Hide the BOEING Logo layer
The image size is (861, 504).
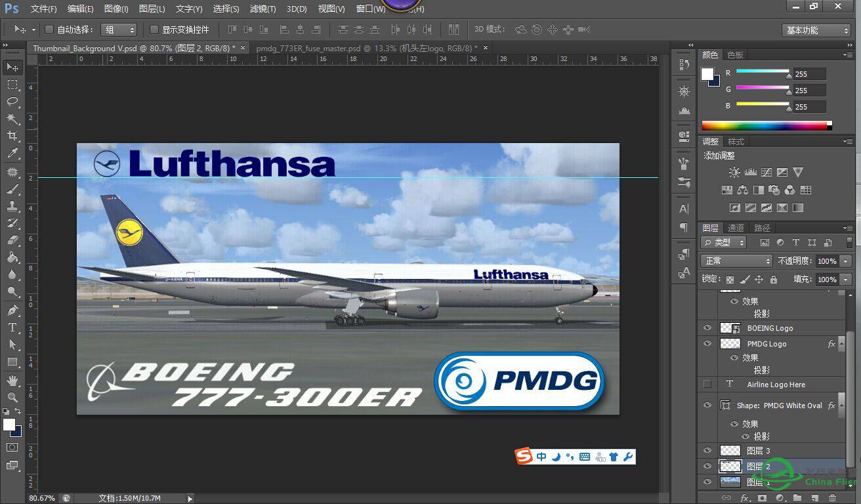tap(707, 327)
